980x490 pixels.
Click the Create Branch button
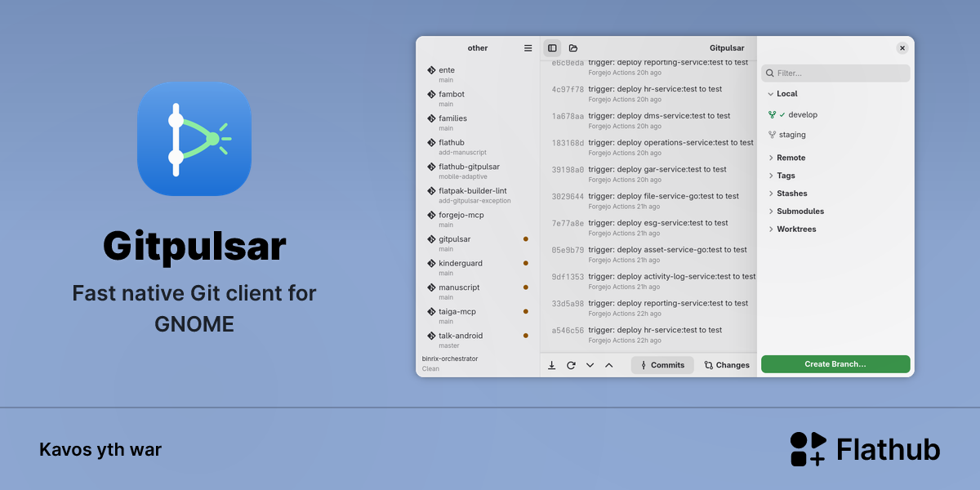pos(835,364)
